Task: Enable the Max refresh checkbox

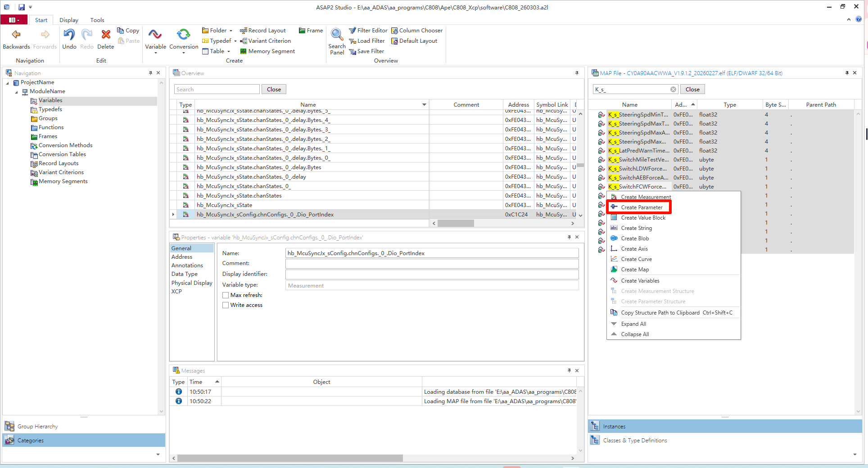Action: click(x=226, y=295)
